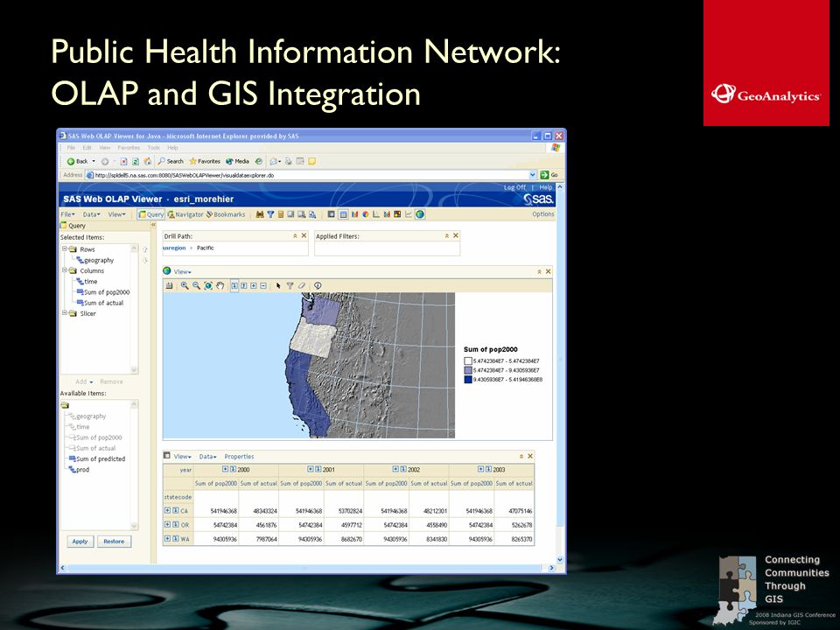Image resolution: width=840 pixels, height=630 pixels.
Task: Select the pie chart view icon
Action: [366, 214]
